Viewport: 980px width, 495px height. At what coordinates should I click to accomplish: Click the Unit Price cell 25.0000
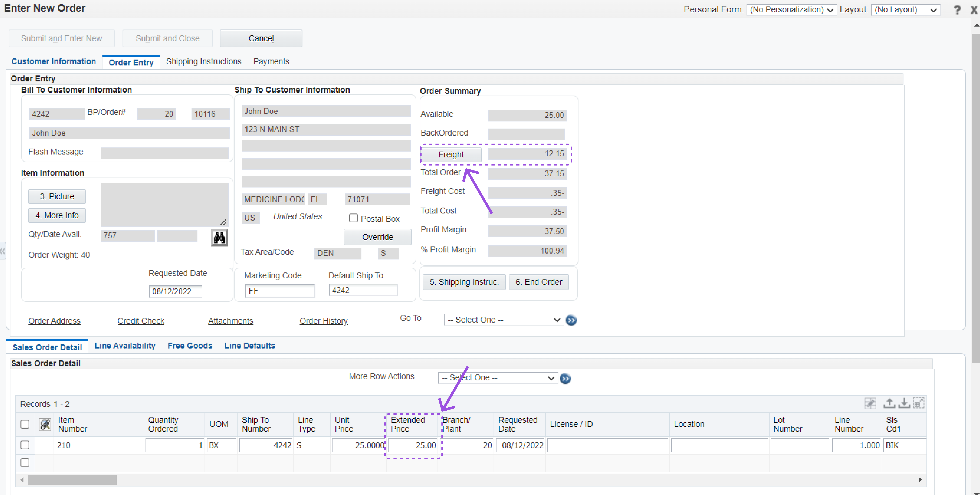358,445
